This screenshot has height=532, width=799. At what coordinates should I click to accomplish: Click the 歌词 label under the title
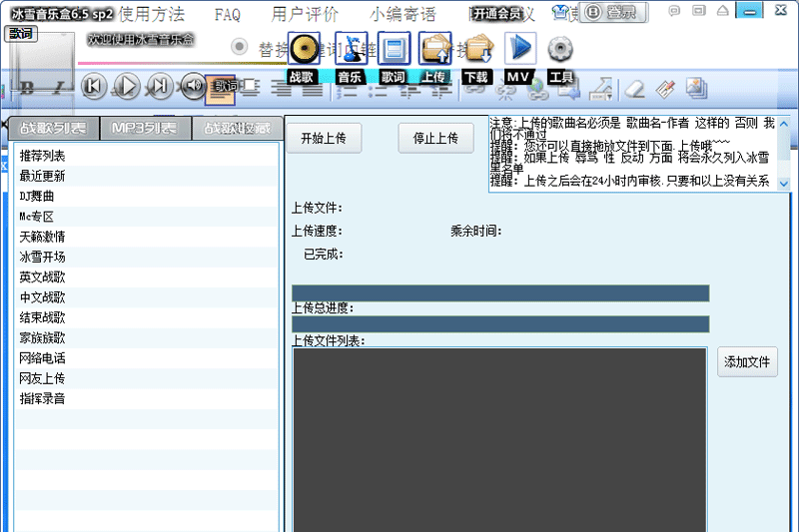(x=21, y=34)
